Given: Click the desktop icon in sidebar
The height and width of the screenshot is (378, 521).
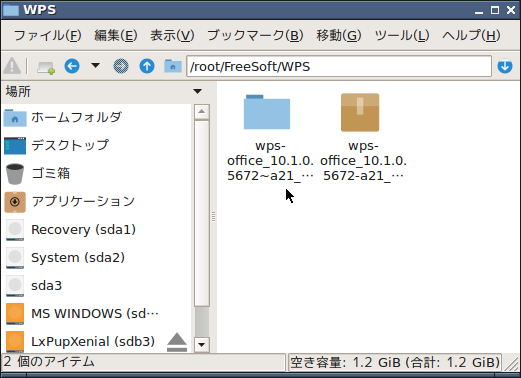Looking at the screenshot, I should point(15,146).
